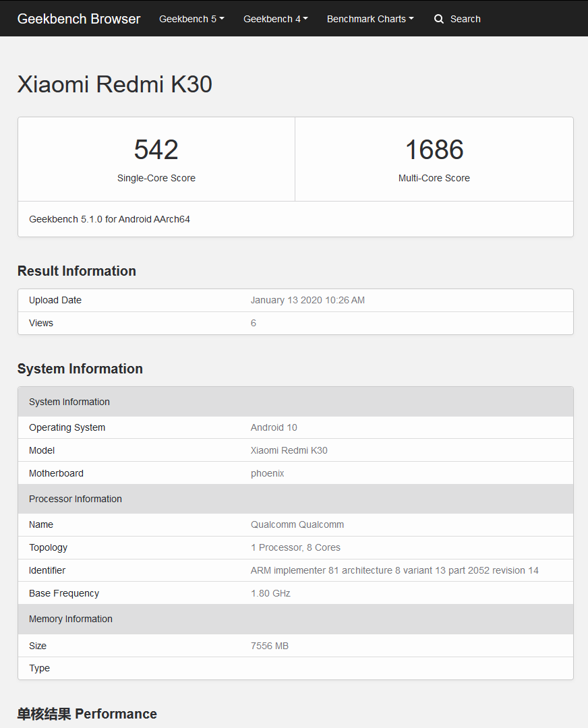Open the Geekbench 5 dropdown menu
Image resolution: width=588 pixels, height=728 pixels.
(x=192, y=19)
